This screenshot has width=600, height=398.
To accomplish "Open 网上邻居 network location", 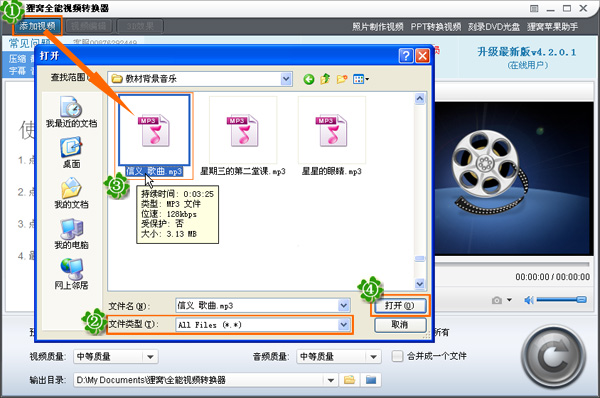I will [x=71, y=274].
